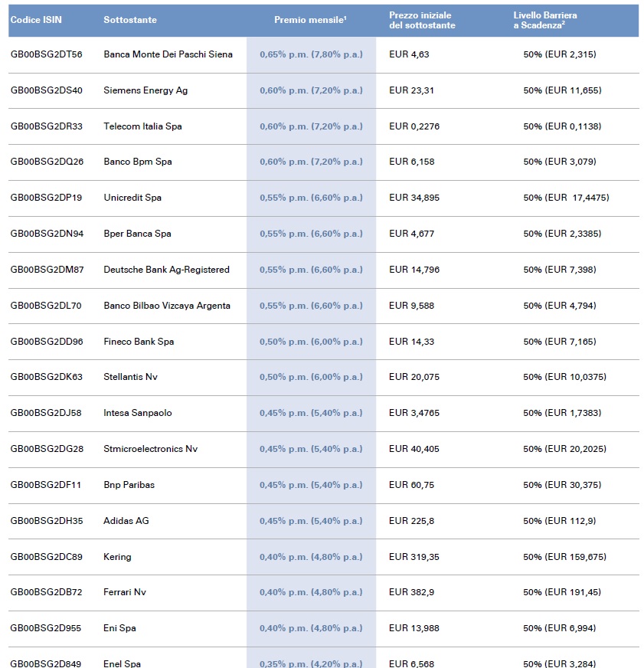The image size is (644, 668).
Task: Click initial price EUR 6,158
Action: tap(411, 162)
